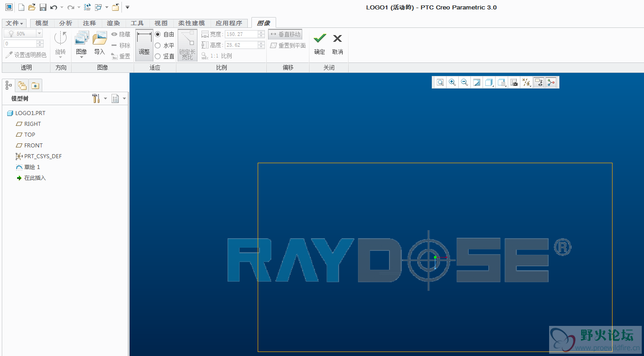Open the Saved Orientations icon

click(501, 82)
